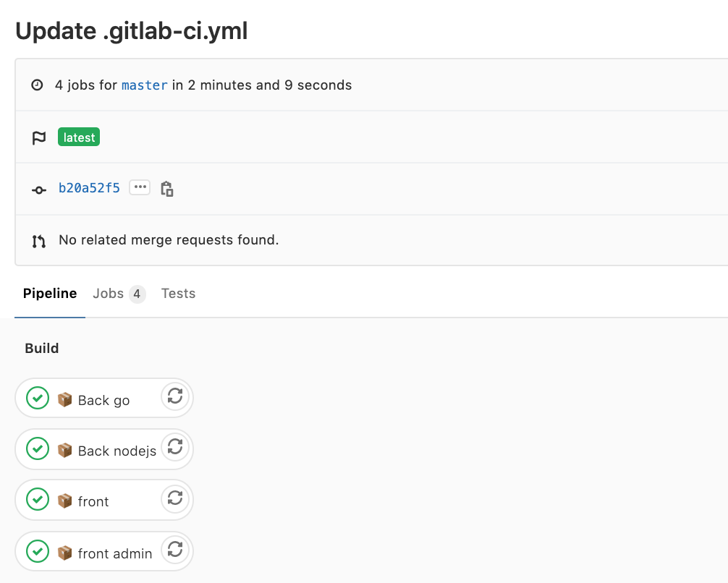The width and height of the screenshot is (728, 583).
Task: Open the Back go job
Action: click(103, 401)
